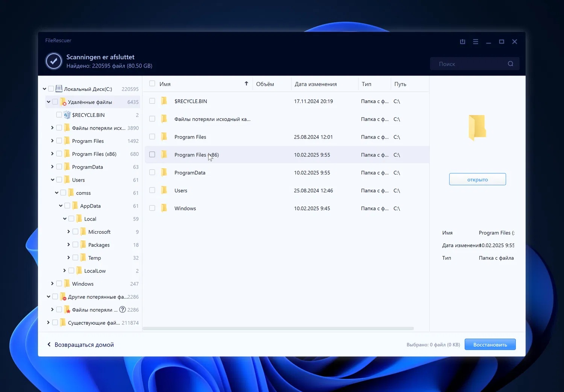Click the Windows folder icon in file list

(x=164, y=208)
